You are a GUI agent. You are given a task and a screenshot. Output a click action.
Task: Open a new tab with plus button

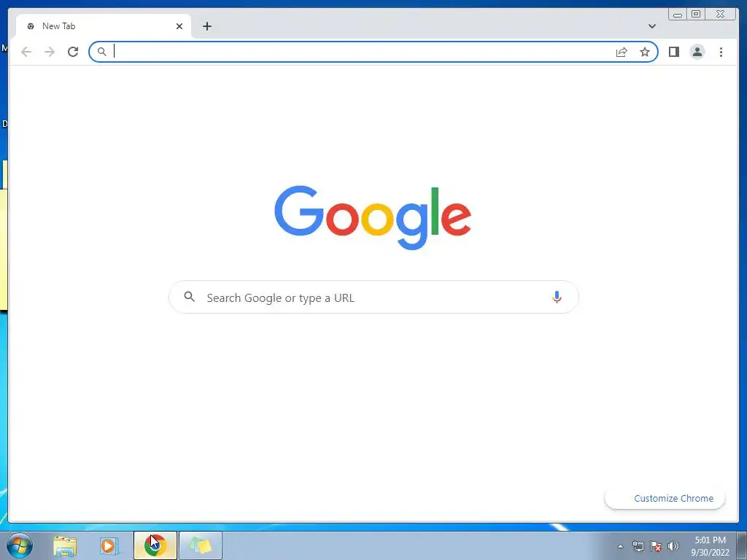[206, 27]
